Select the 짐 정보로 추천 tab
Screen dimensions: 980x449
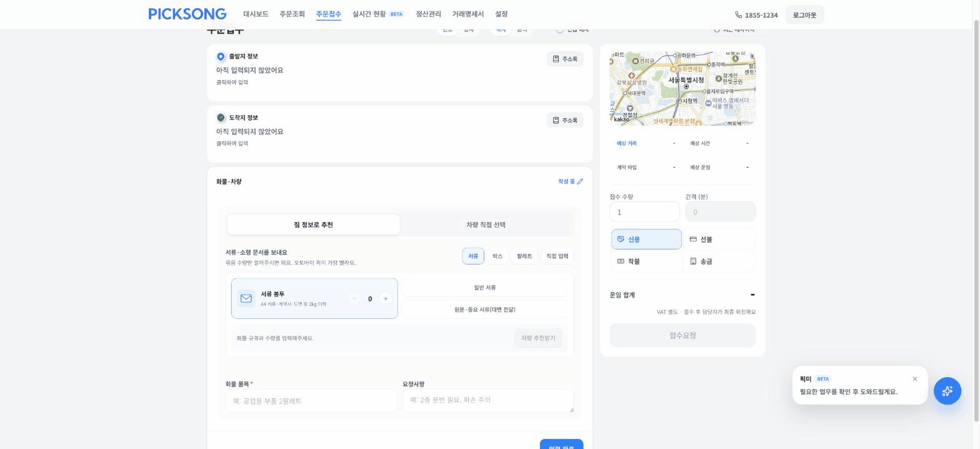click(x=313, y=224)
